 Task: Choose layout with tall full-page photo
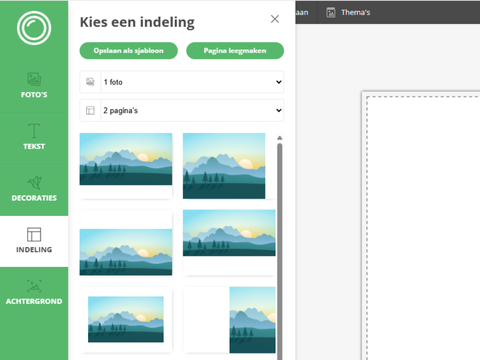click(x=229, y=166)
